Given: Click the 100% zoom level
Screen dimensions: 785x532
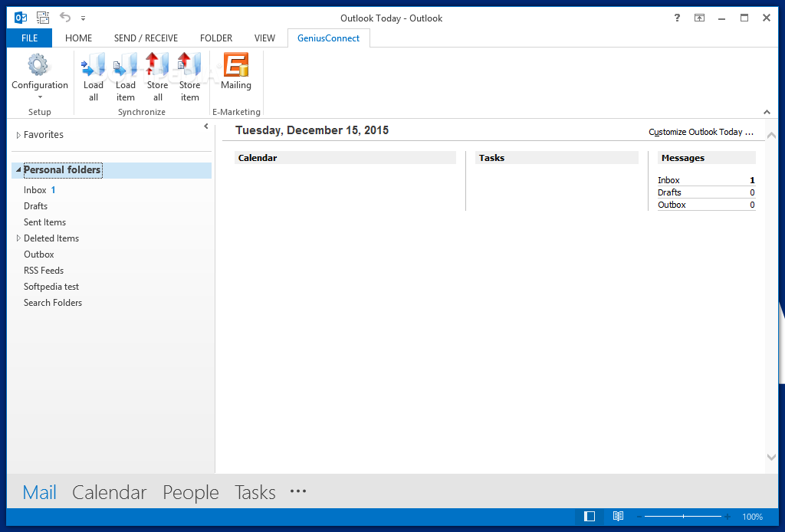Looking at the screenshot, I should [753, 517].
